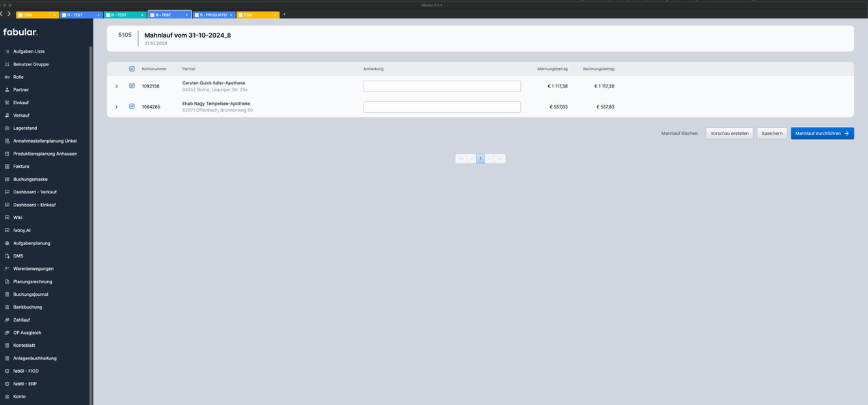Click the Mahnlauf durchführen button

tap(822, 134)
